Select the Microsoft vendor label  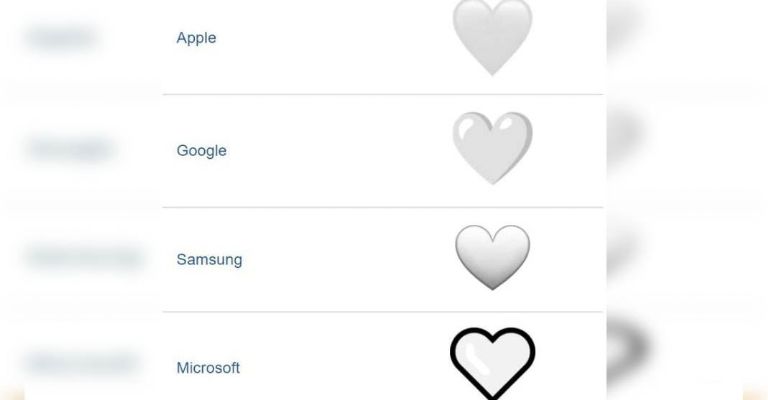point(208,368)
